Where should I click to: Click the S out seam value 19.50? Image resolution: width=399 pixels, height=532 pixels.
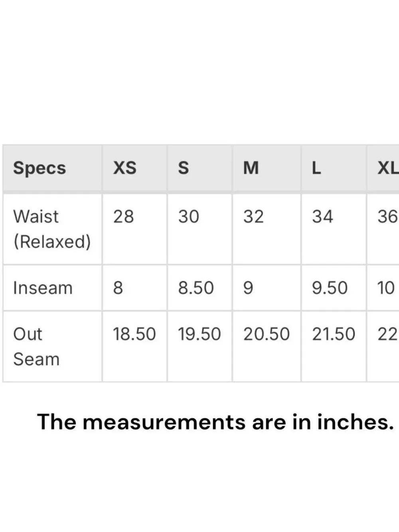[199, 334]
